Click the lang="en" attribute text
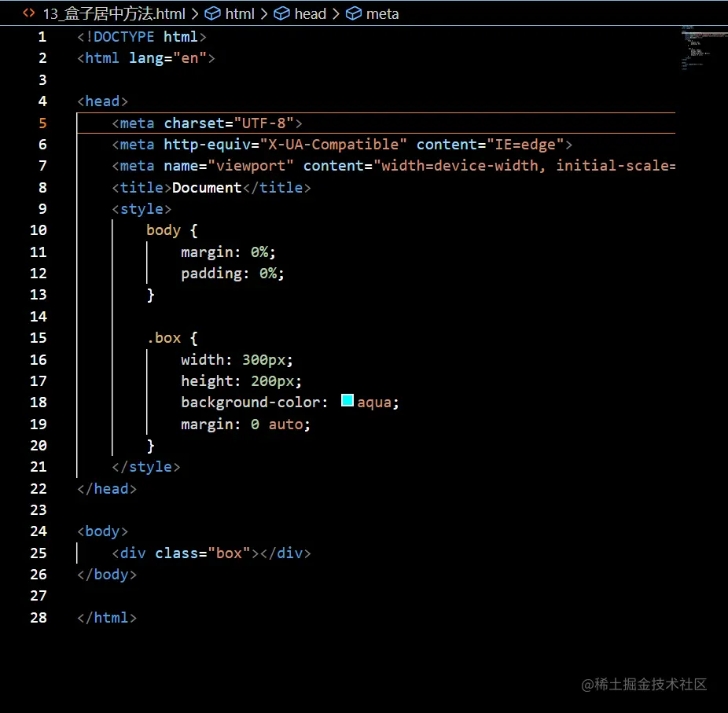 167,58
